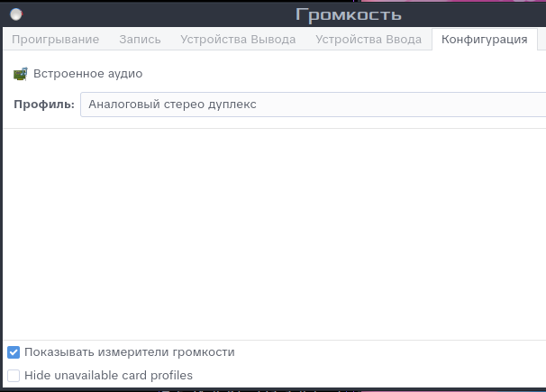Click the Громкость window title text
Screen dimensions: 546x392
(x=348, y=14)
